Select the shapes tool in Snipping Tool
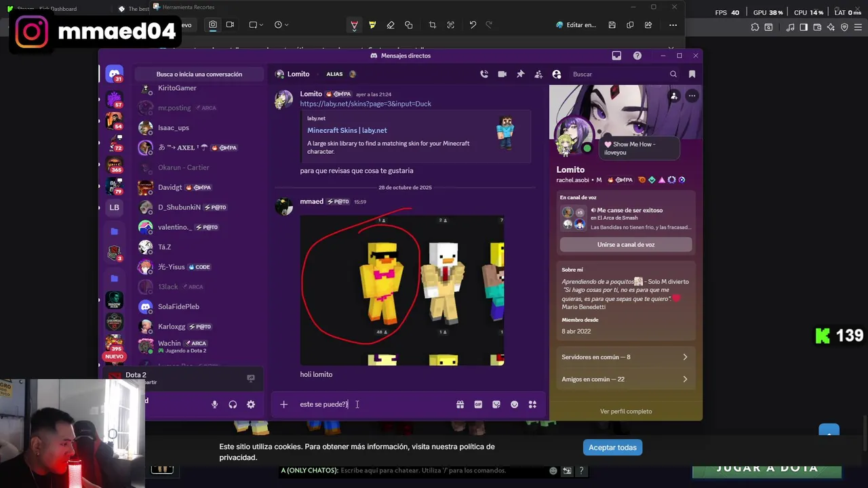This screenshot has height=488, width=868. (x=408, y=25)
